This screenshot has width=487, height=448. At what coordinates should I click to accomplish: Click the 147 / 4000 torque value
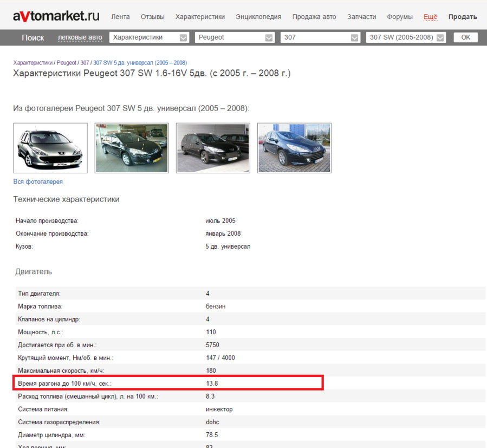[220, 358]
